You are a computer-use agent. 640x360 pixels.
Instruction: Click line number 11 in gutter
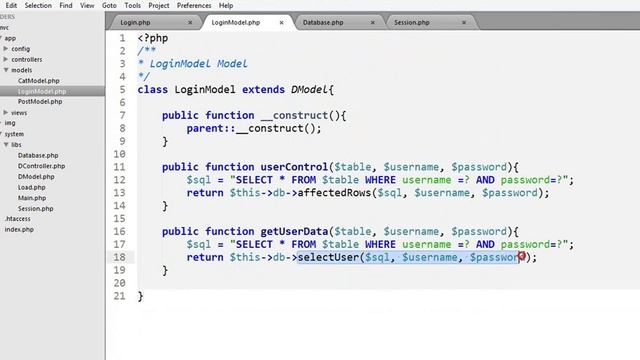click(120, 167)
